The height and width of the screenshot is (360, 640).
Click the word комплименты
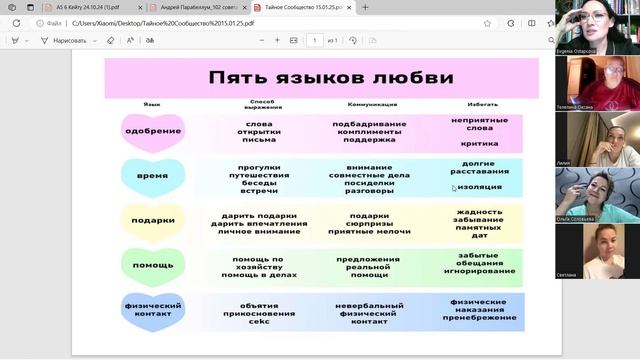coord(369,132)
